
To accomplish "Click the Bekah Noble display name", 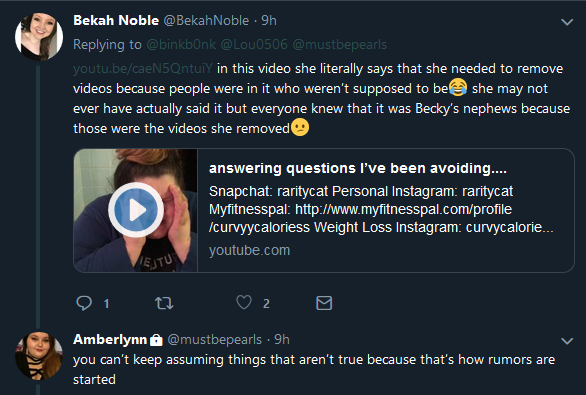I will (x=116, y=20).
